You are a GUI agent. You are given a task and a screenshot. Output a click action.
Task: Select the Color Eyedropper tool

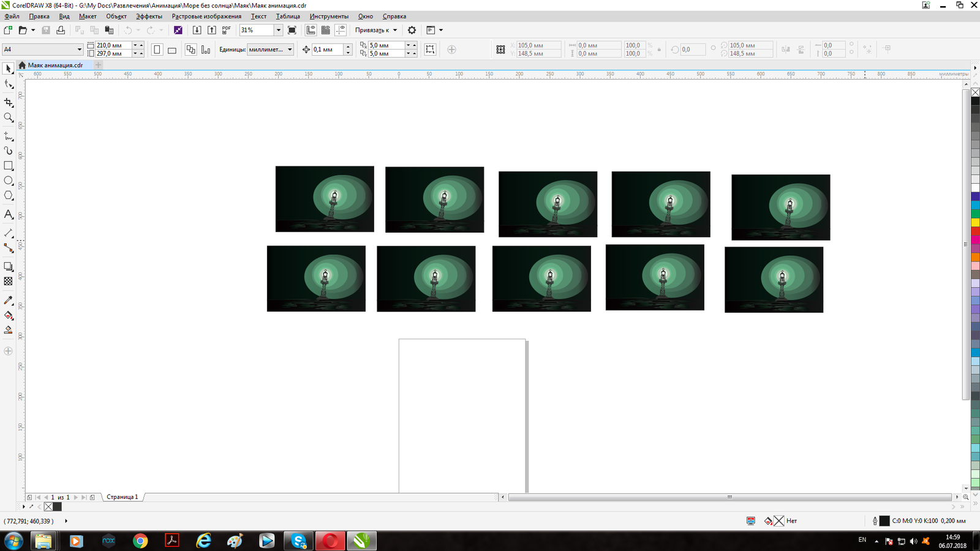pyautogui.click(x=9, y=300)
